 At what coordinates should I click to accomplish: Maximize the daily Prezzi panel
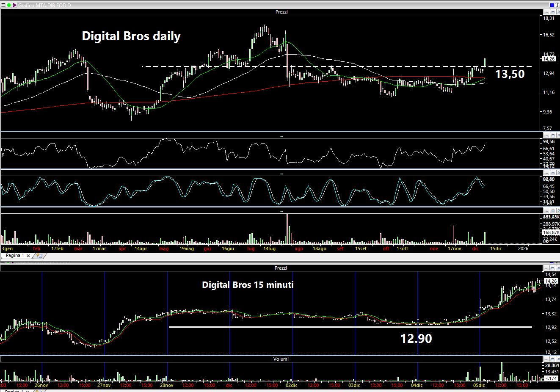[552, 12]
